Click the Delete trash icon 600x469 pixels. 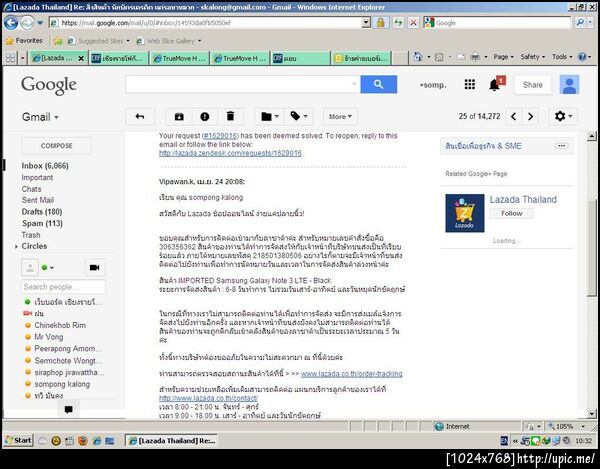pos(230,117)
